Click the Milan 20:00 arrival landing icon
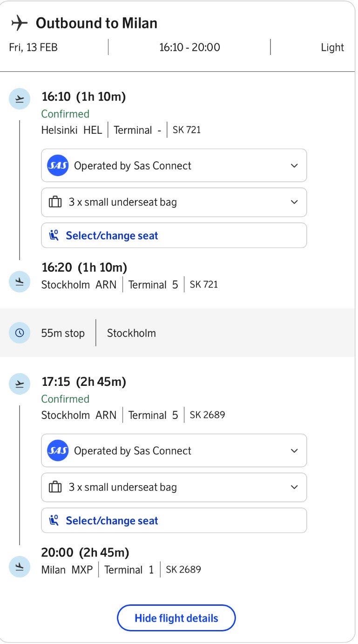This screenshot has width=358, height=644. pos(20,567)
